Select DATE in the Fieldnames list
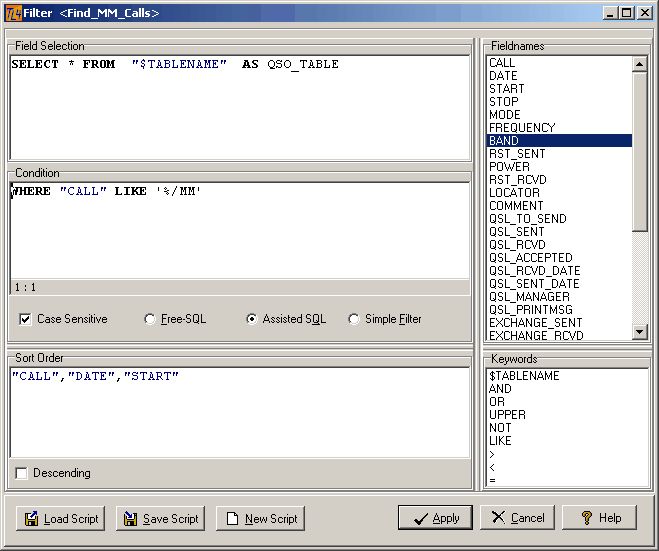Screen dimensions: 659x551 pyautogui.click(x=559, y=76)
